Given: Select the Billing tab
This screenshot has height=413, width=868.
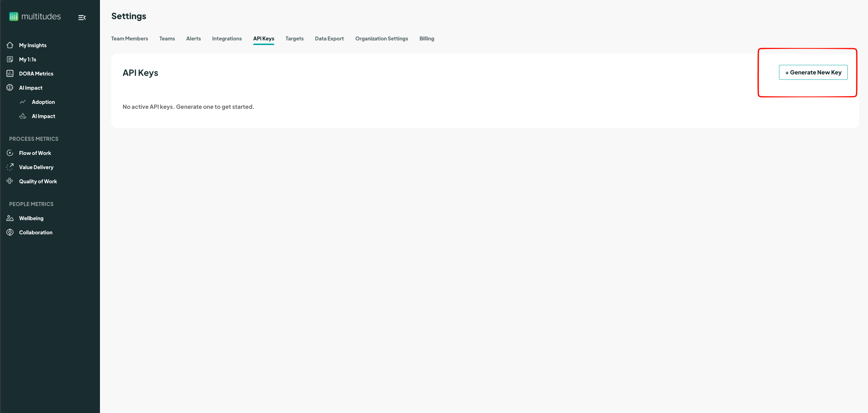Looking at the screenshot, I should 427,39.
